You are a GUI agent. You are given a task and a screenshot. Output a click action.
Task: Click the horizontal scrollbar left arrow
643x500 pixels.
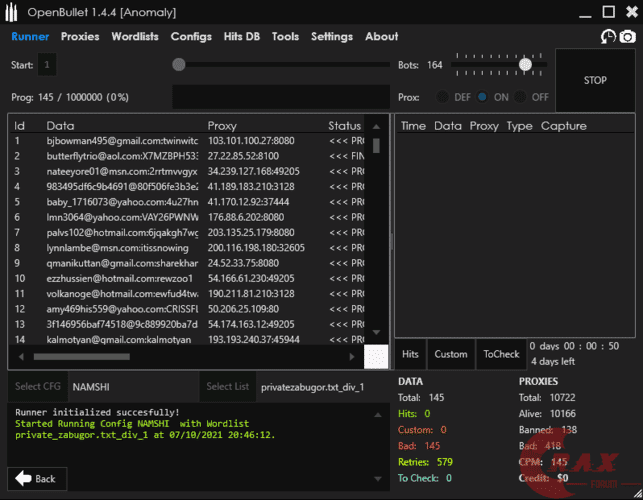click(17, 355)
